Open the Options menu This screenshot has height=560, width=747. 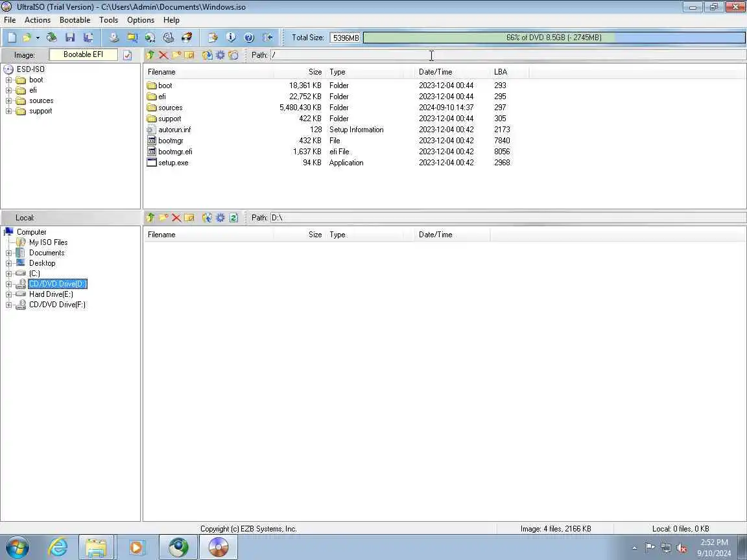141,20
